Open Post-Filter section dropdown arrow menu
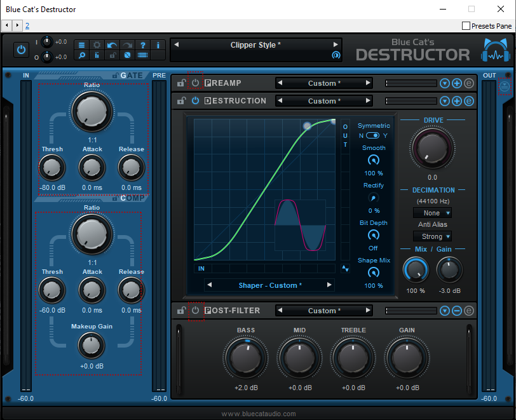Viewport: 516px width, 420px height. coord(445,311)
